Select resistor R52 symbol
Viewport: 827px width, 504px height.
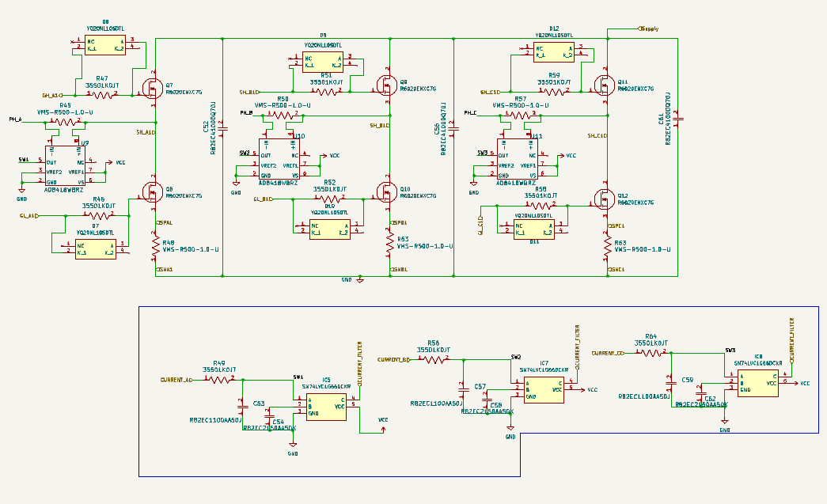(x=330, y=199)
